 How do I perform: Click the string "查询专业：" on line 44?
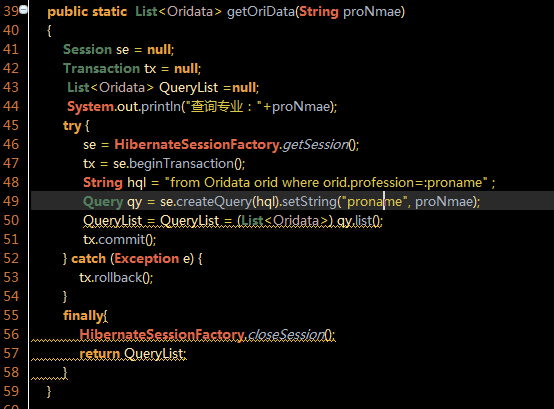click(x=224, y=106)
